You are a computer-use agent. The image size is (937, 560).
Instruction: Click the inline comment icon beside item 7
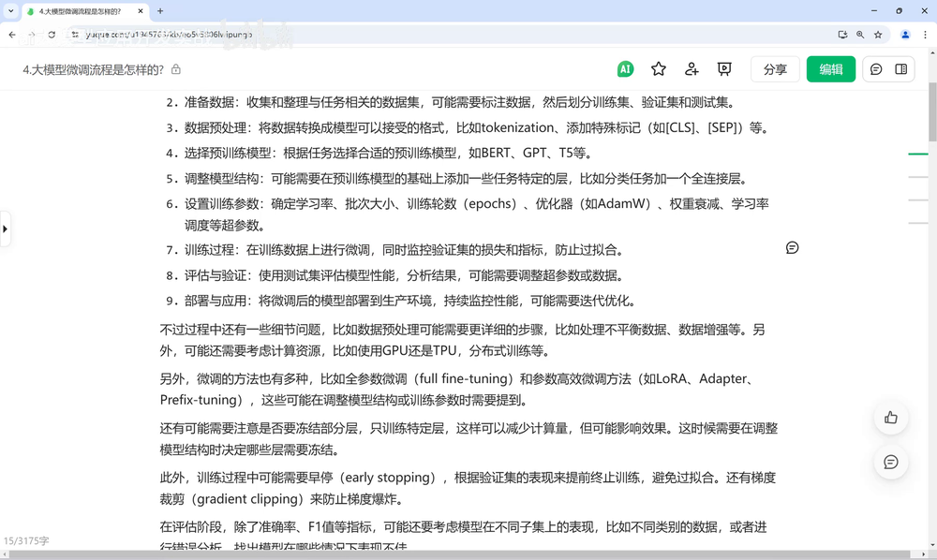click(793, 248)
